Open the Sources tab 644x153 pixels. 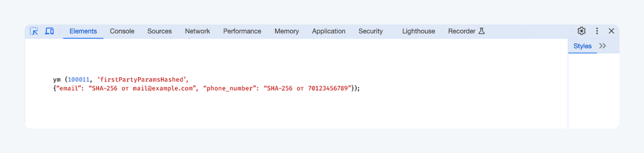tap(159, 31)
